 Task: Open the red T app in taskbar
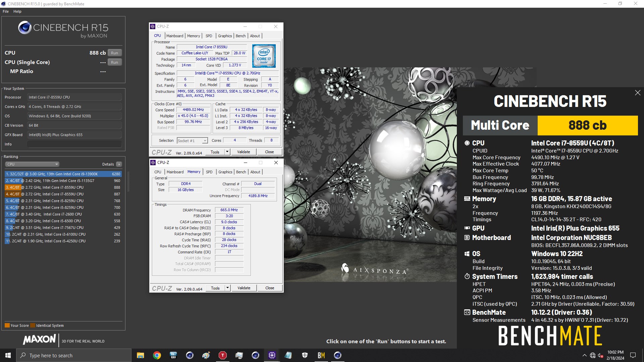click(x=222, y=355)
